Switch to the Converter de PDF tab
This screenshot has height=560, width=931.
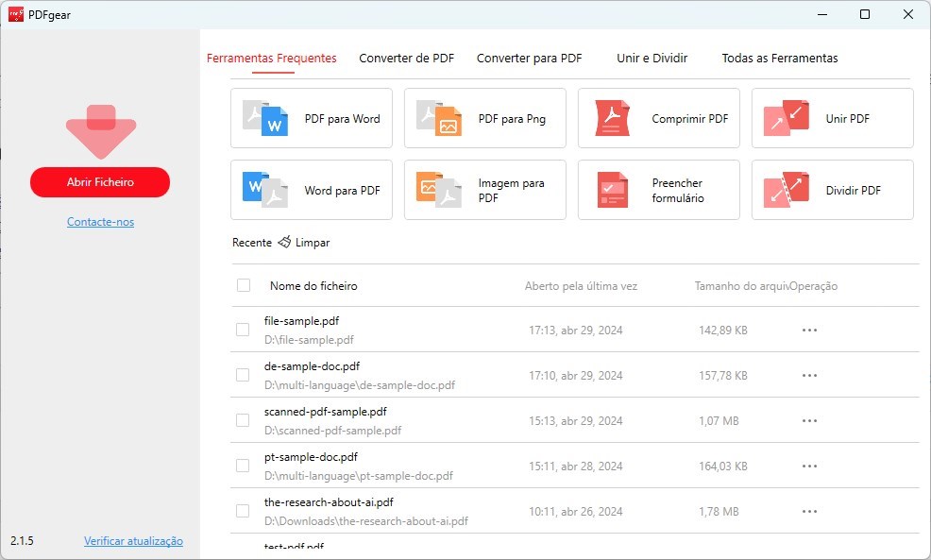coord(406,58)
